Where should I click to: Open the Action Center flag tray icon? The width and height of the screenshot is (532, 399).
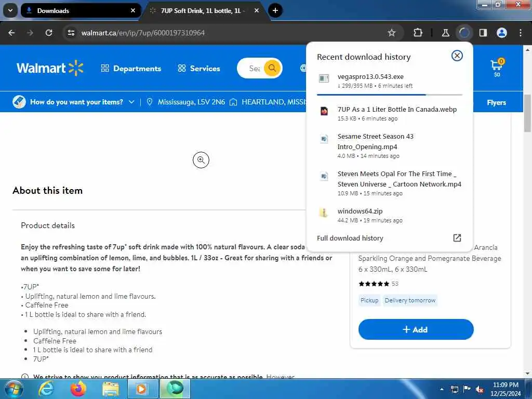click(467, 389)
